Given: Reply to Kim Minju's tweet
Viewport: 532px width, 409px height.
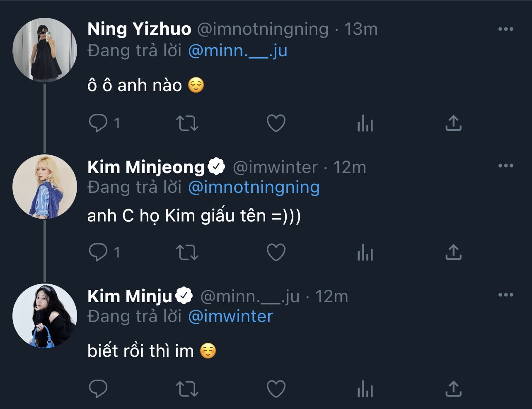Looking at the screenshot, I should (98, 389).
